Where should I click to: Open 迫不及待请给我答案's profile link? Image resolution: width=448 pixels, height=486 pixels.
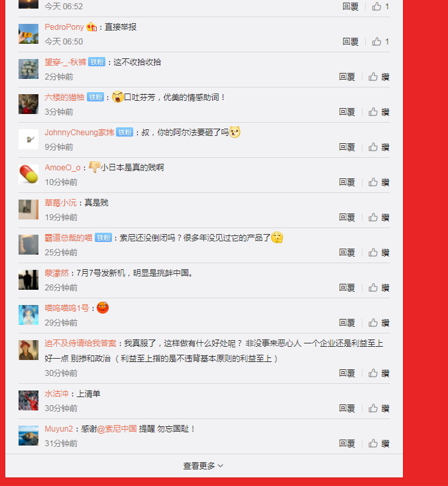pyautogui.click(x=80, y=343)
